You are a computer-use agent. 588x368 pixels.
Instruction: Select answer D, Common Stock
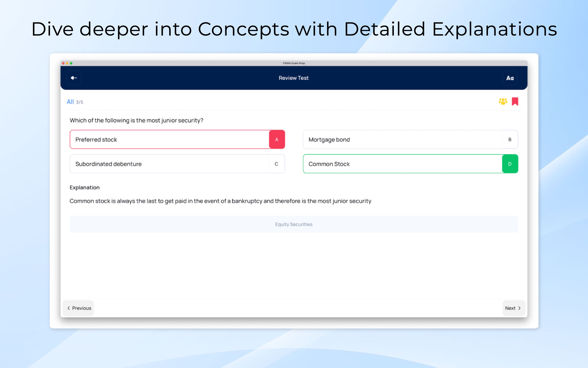tap(411, 164)
